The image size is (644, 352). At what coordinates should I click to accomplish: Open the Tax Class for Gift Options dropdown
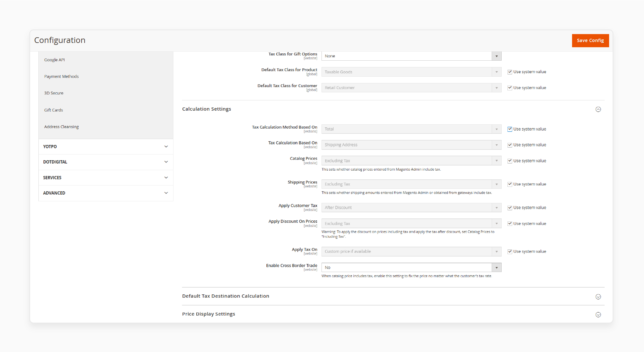pos(411,56)
